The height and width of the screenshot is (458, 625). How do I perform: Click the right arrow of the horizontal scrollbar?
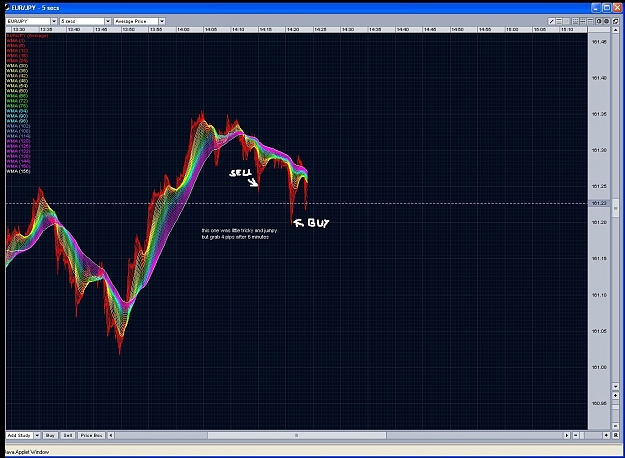[567, 435]
